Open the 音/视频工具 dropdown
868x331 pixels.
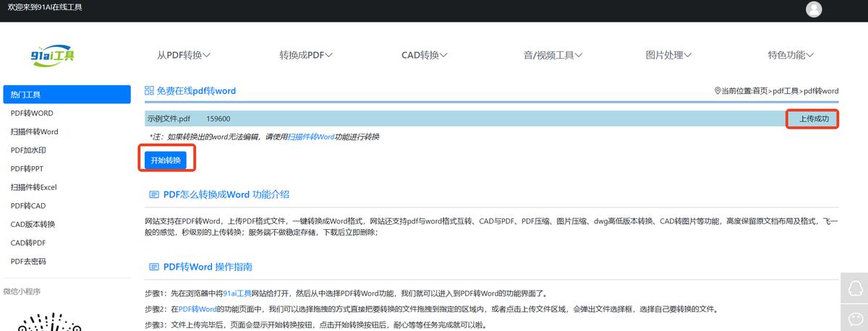point(553,55)
